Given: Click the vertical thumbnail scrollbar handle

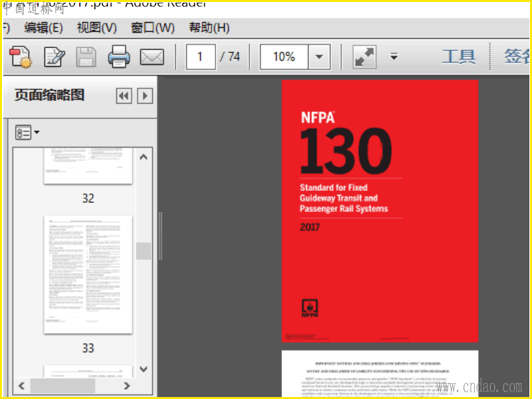Looking at the screenshot, I should click(144, 251).
